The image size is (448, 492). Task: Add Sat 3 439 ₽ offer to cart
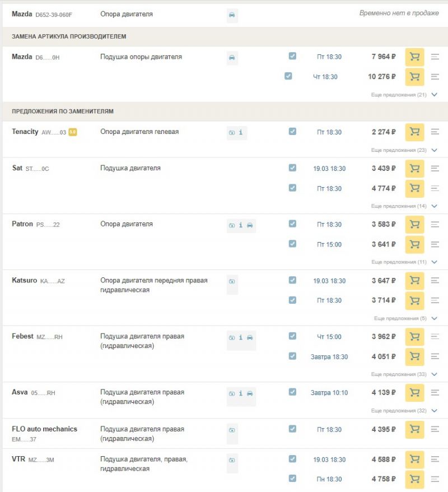click(x=414, y=169)
